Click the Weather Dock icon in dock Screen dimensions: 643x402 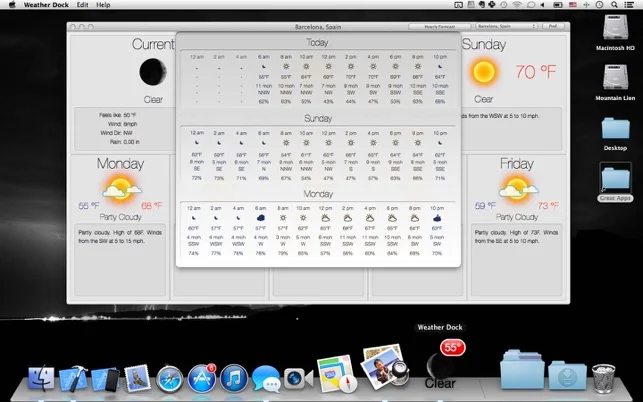441,367
